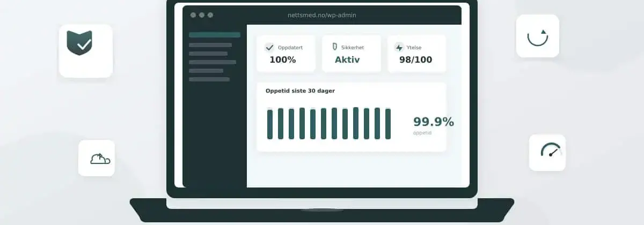Click the first window control dot
The height and width of the screenshot is (225, 644).
[x=193, y=15]
